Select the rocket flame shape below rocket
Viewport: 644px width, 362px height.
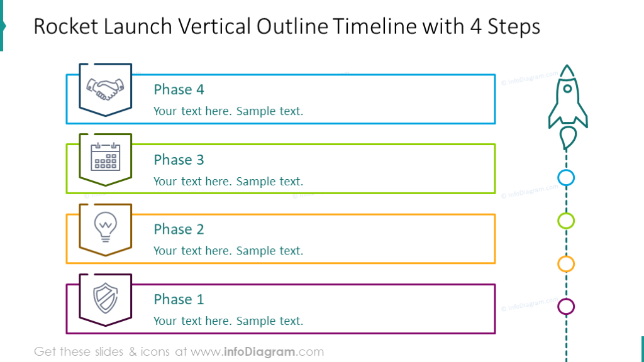(568, 138)
